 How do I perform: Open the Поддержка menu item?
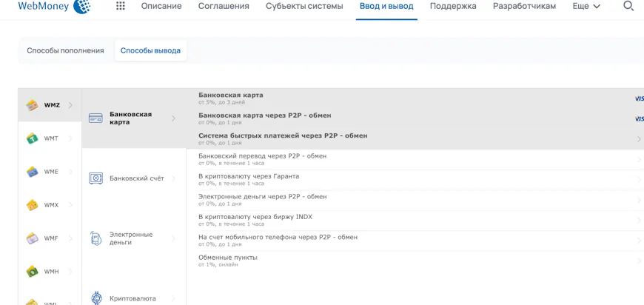point(453,6)
